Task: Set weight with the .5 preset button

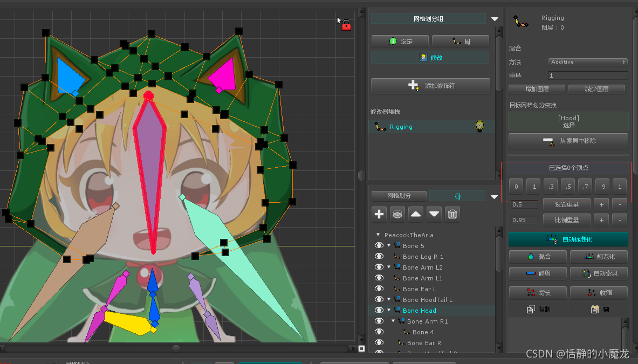Action: pos(568,187)
